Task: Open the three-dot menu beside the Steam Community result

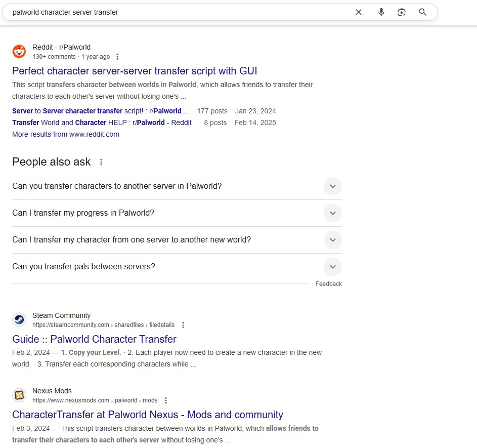Action: (x=183, y=325)
